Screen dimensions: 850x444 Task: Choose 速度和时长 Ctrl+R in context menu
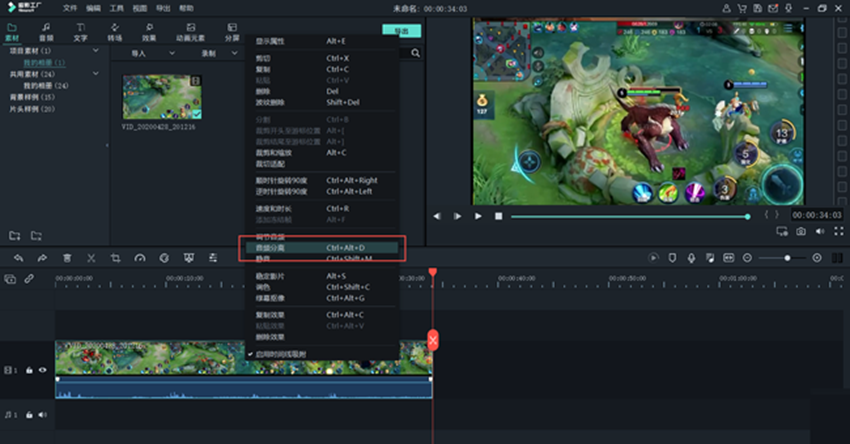[x=322, y=209]
